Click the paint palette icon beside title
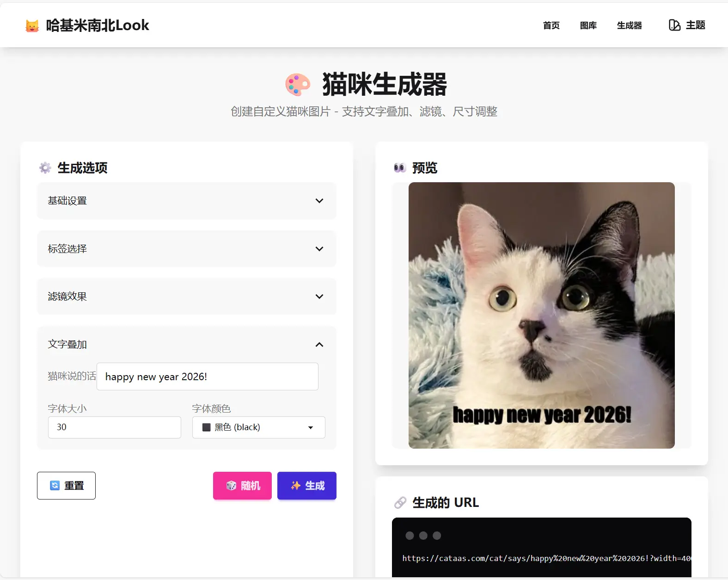The image size is (728, 580). point(298,85)
